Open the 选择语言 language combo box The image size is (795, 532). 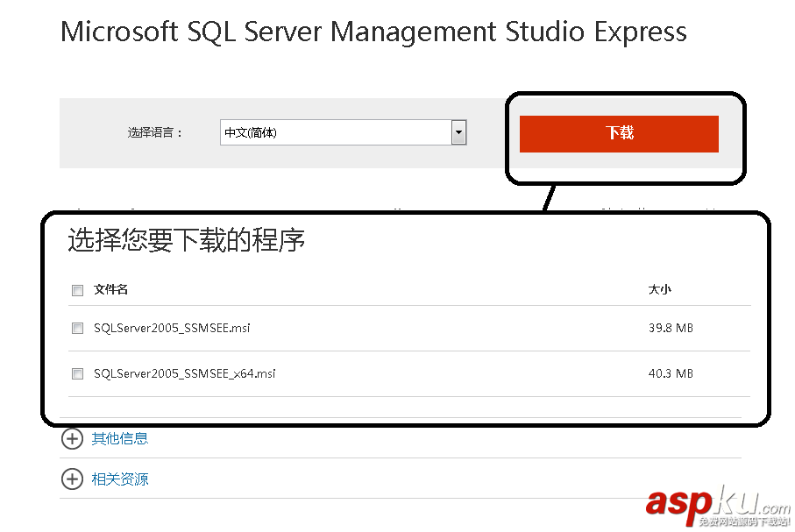(x=335, y=133)
